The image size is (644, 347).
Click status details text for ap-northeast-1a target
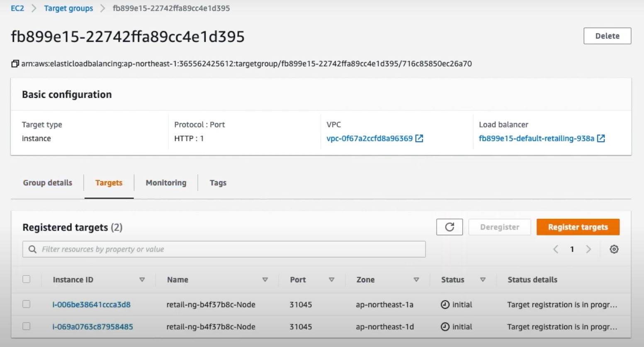coord(562,305)
